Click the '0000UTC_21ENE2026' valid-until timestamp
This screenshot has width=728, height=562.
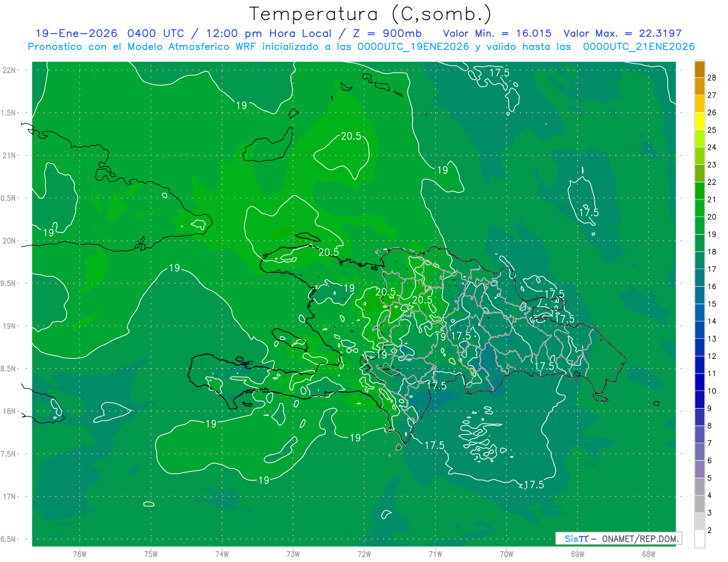tap(638, 47)
